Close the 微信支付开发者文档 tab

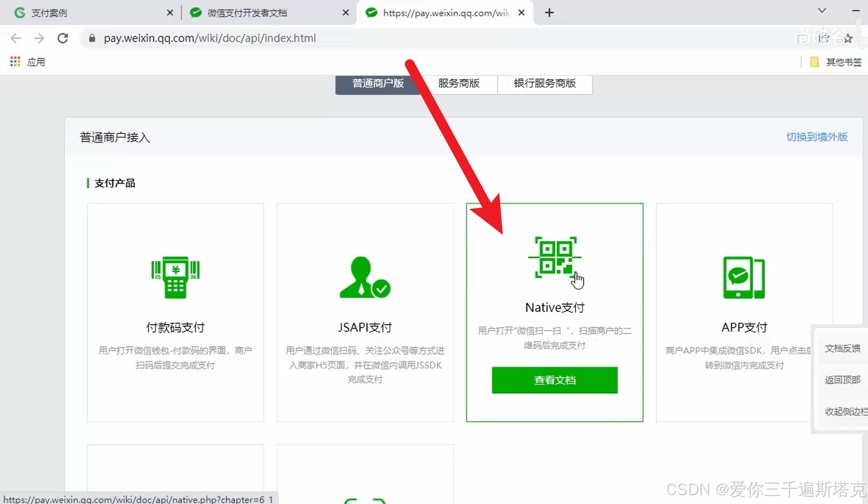pos(346,13)
